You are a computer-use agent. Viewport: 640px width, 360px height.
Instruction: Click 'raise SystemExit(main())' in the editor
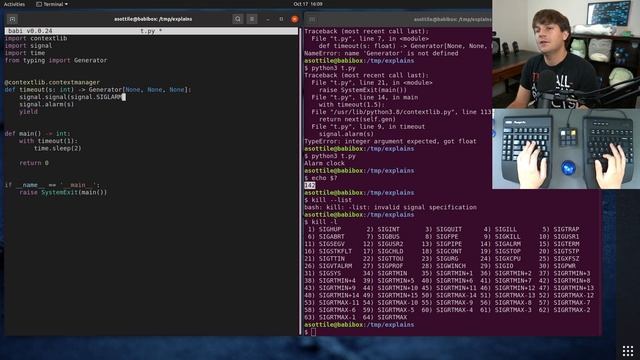63,192
